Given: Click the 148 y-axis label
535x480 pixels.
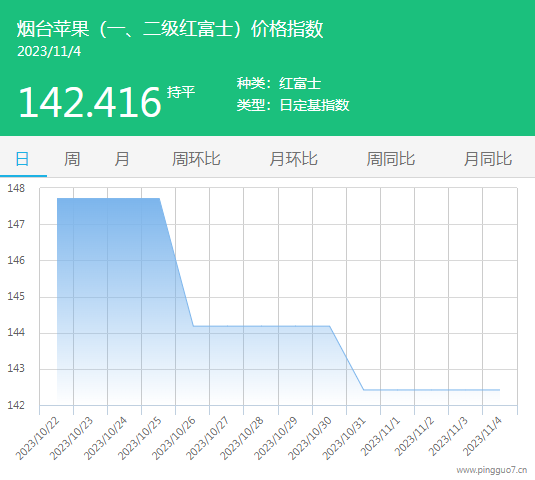Looking at the screenshot, I should [16, 188].
